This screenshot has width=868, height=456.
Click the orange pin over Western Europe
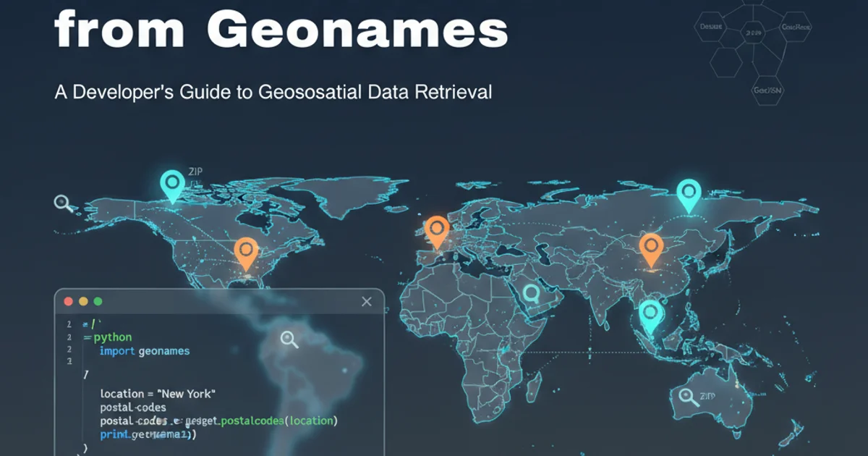coord(436,229)
